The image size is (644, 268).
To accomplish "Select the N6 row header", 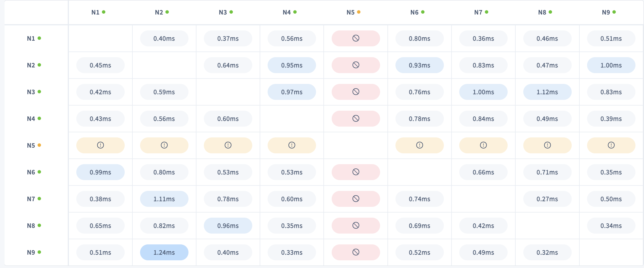I will 31,172.
